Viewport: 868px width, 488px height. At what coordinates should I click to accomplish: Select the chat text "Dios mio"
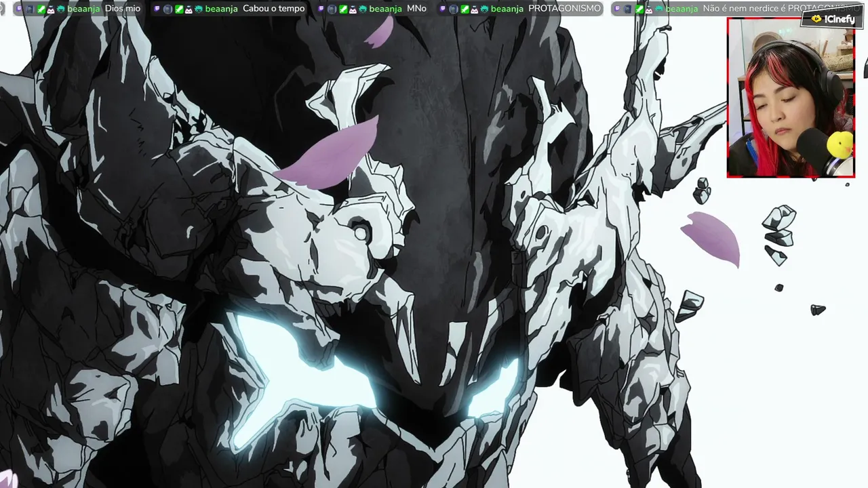(x=123, y=9)
